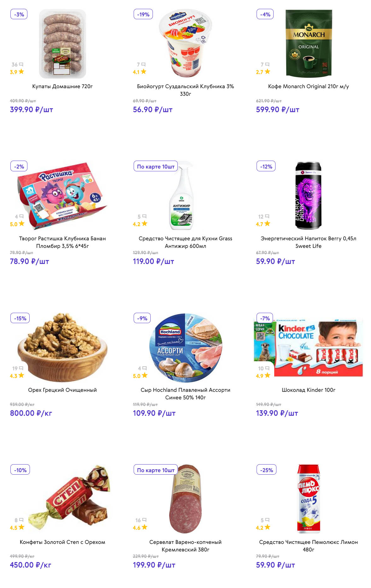Click the comment icon on Купаты Домашние
Viewport: 371px width, 588px height.
21,64
